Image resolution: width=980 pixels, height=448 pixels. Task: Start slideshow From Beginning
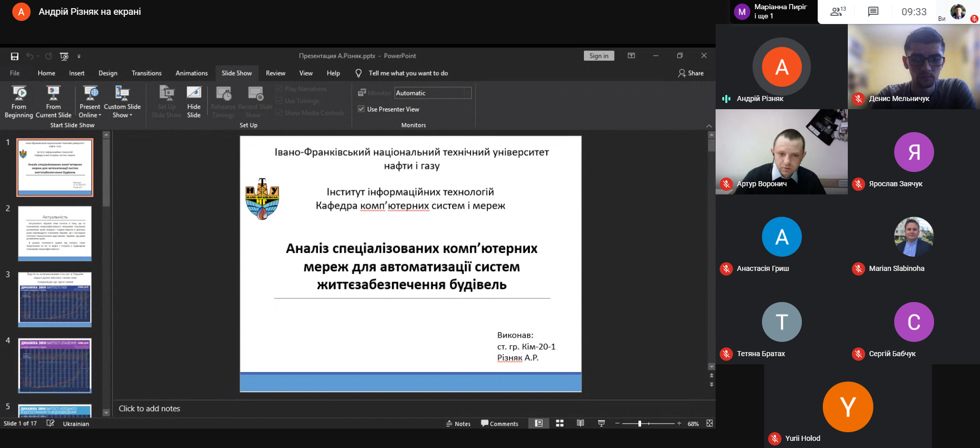(19, 102)
